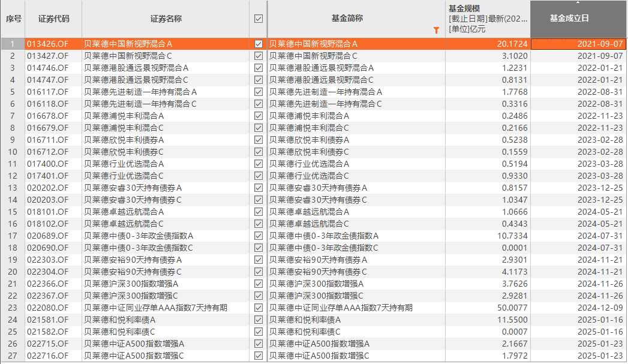
Task: Toggle checkbox for 贝莱德卓越远航混合A
Action: point(259,212)
